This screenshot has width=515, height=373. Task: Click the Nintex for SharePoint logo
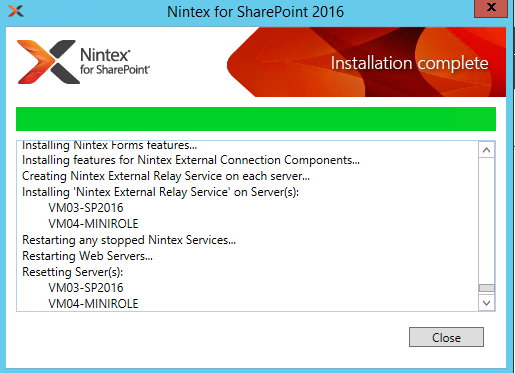83,62
